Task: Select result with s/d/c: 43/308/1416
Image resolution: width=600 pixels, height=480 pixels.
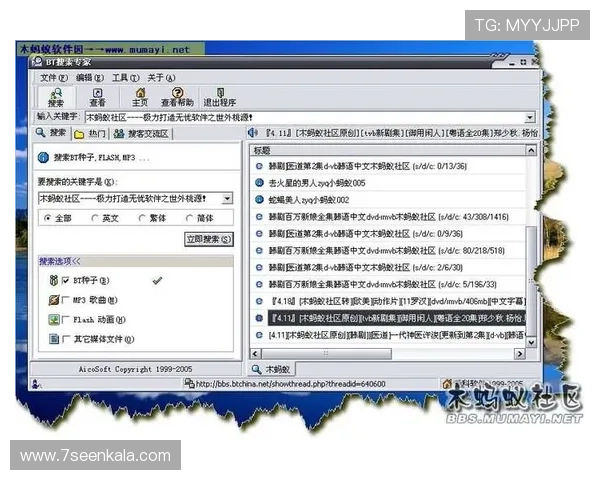Action: tap(388, 217)
